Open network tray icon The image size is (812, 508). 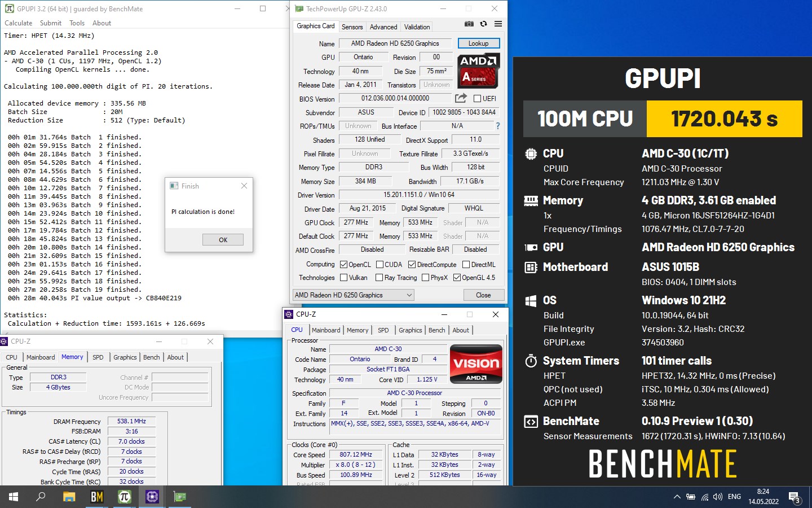tap(705, 497)
